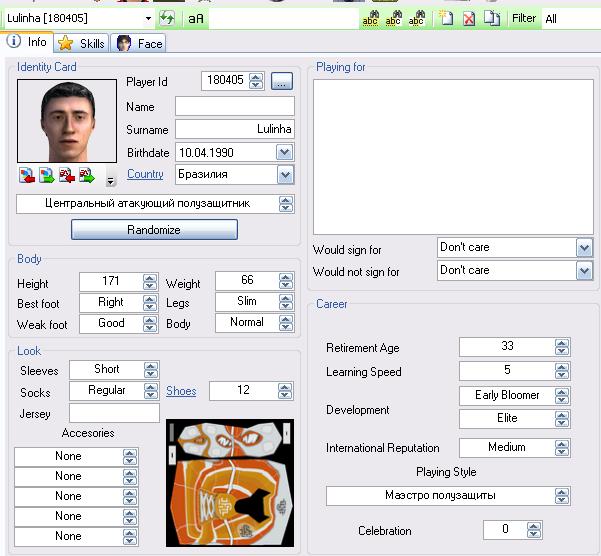This screenshot has width=601, height=556.
Task: Click the Player Id stepper arrows
Action: [256, 81]
